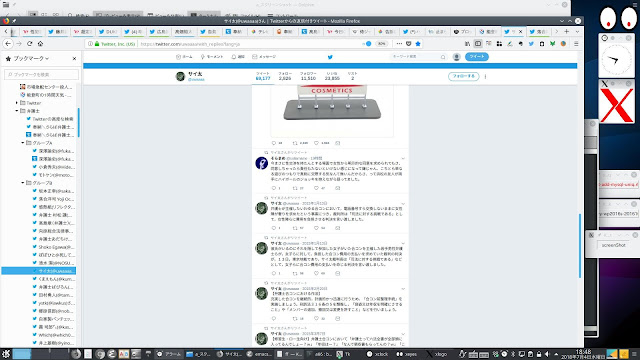Viewport: 640px width, 360px height.
Task: Collapse the グループA bookmark folder
Action: click(x=22, y=143)
